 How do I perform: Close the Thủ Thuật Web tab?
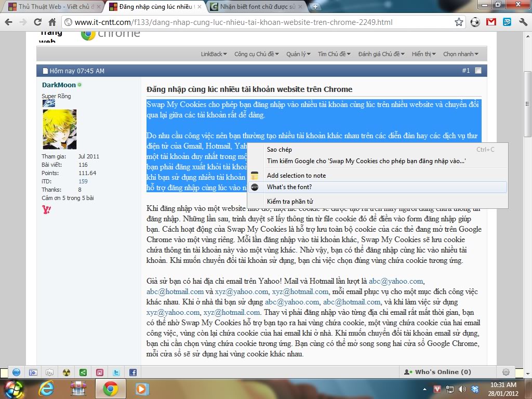pyautogui.click(x=99, y=6)
